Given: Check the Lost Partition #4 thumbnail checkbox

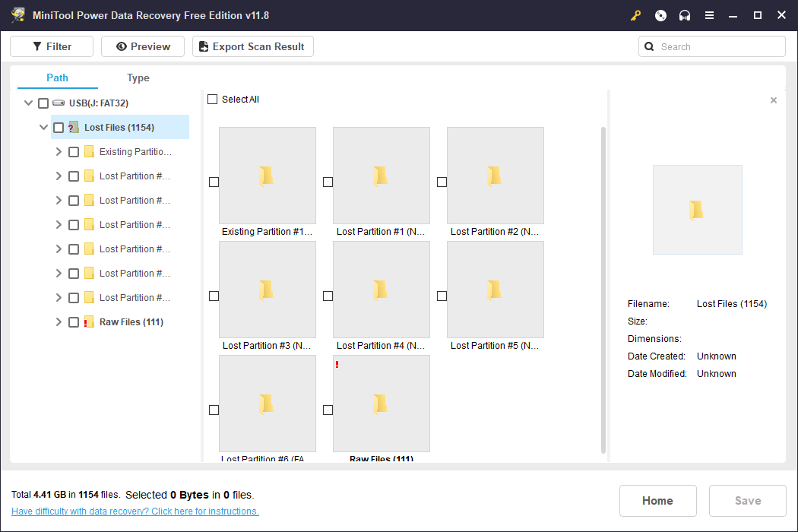Looking at the screenshot, I should [x=328, y=296].
